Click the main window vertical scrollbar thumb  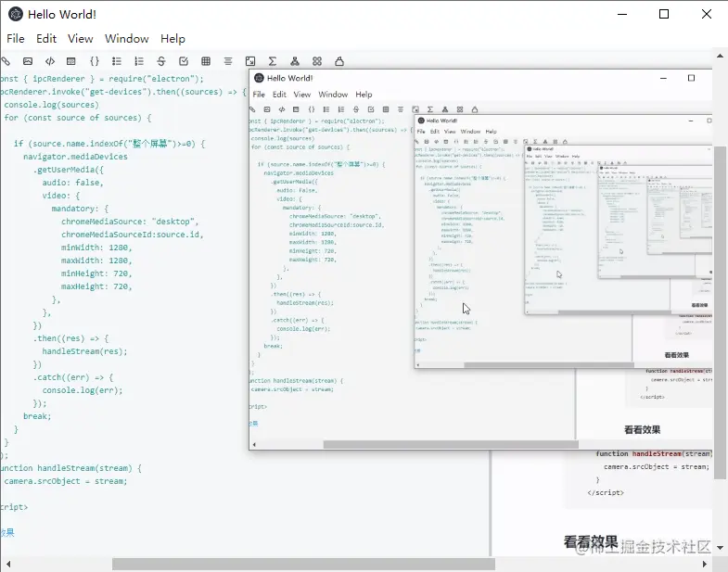(720, 312)
